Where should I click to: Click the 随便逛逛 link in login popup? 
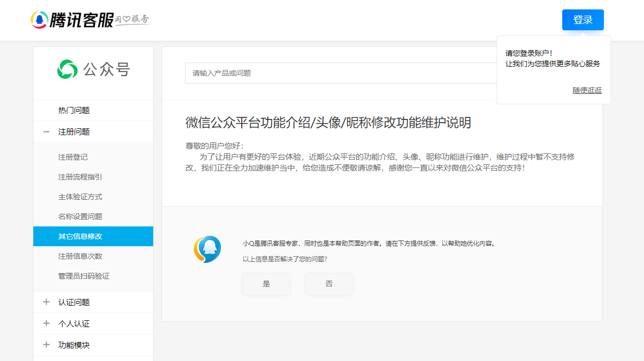point(587,90)
